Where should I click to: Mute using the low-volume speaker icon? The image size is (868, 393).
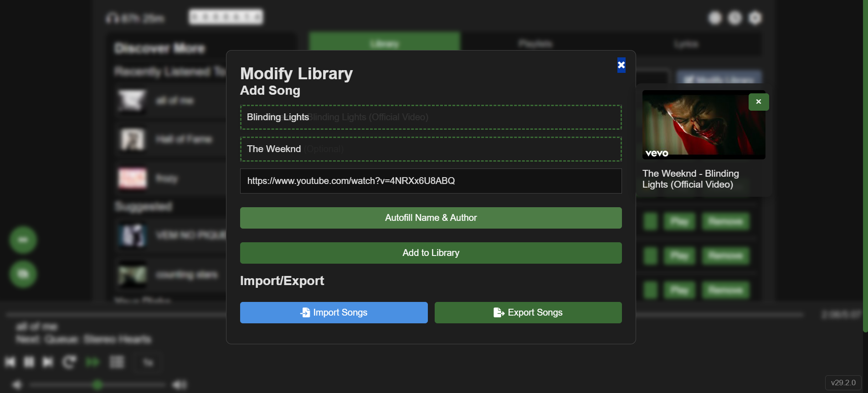coord(17,385)
